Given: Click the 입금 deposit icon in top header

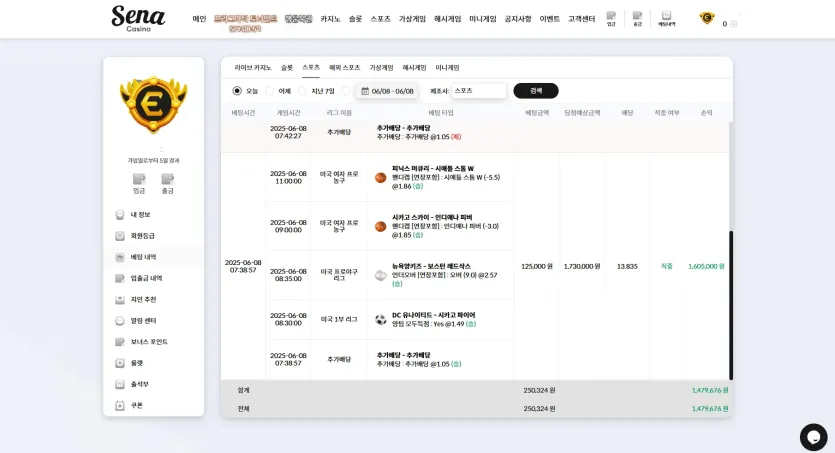Looking at the screenshot, I should [x=611, y=19].
